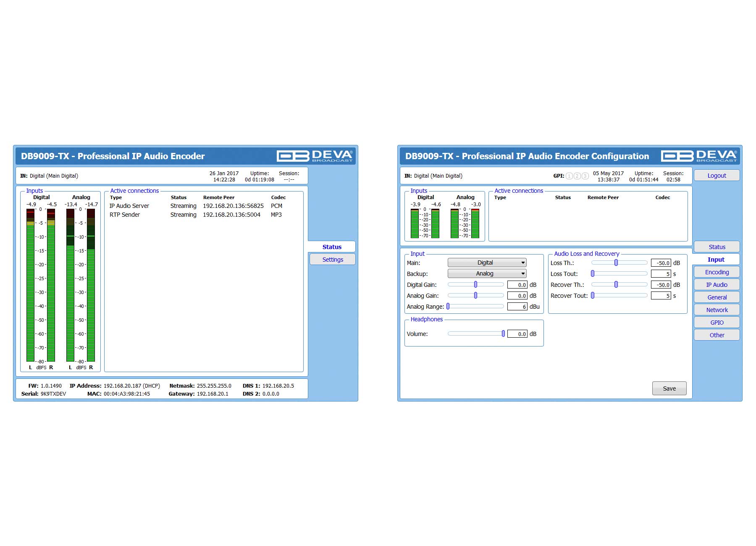Image resolution: width=756 pixels, height=546 pixels.
Task: Click the Logout button
Action: pyautogui.click(x=717, y=176)
